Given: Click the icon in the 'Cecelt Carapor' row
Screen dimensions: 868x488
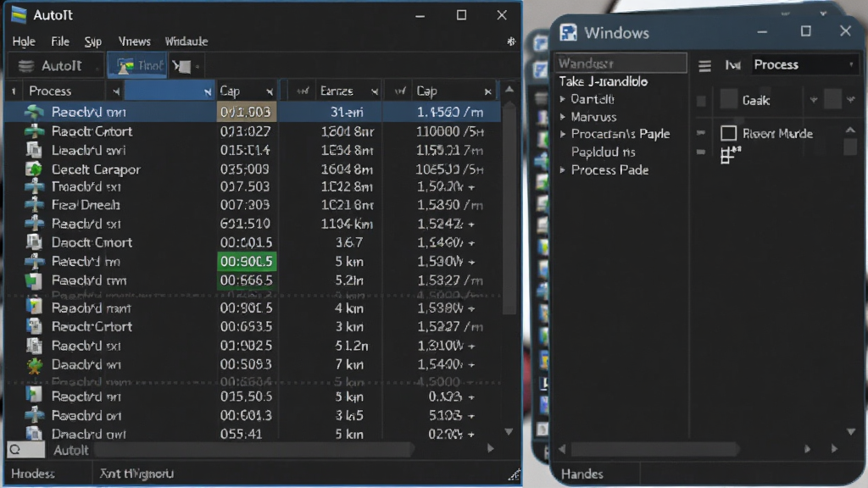Looking at the screenshot, I should (x=34, y=169).
